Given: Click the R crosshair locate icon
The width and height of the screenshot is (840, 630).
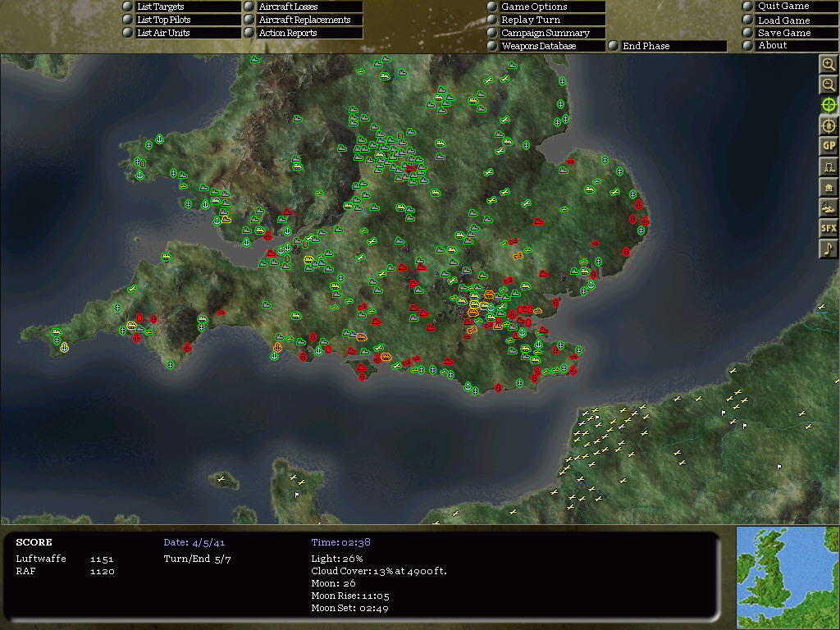Looking at the screenshot, I should coord(829,126).
